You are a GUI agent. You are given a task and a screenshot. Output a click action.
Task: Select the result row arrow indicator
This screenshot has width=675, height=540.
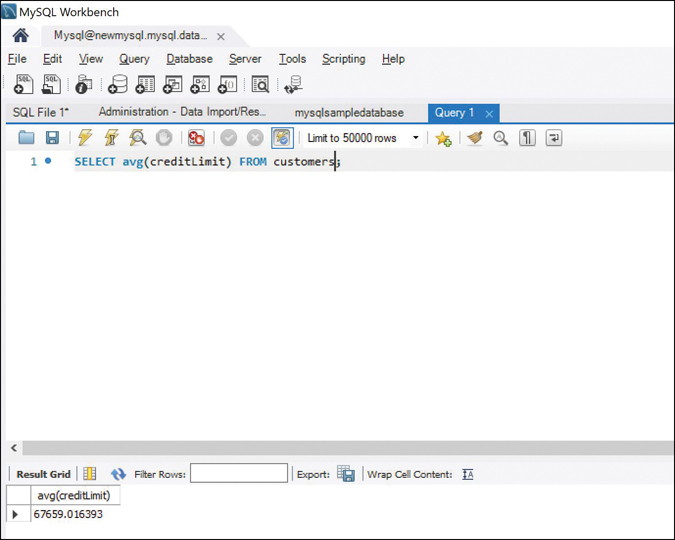[15, 514]
